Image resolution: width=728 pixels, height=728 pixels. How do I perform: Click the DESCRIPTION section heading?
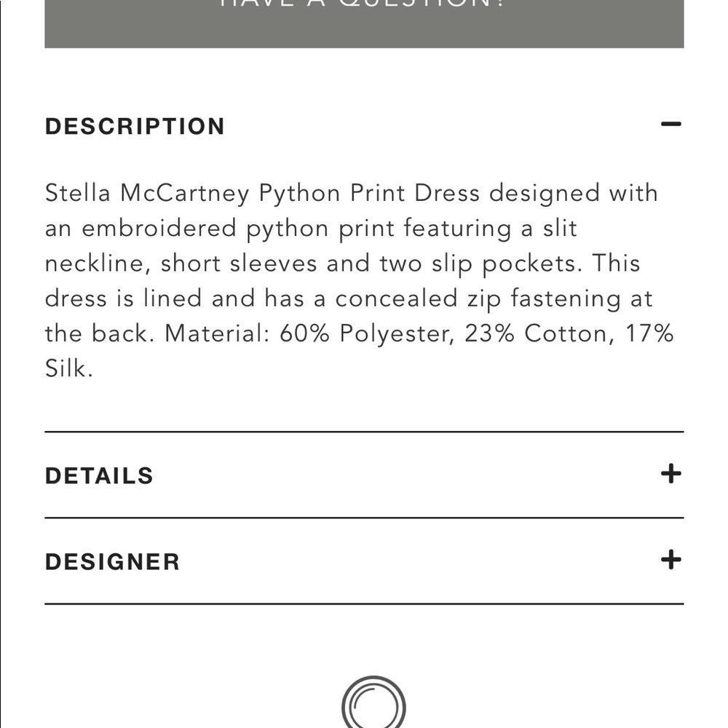pos(135,126)
